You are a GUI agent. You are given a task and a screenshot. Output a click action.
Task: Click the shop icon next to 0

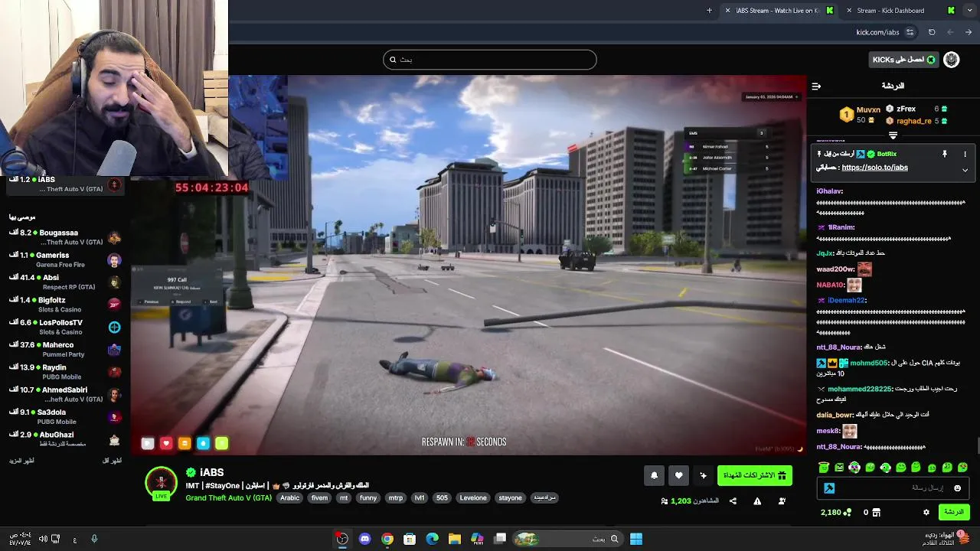(877, 512)
